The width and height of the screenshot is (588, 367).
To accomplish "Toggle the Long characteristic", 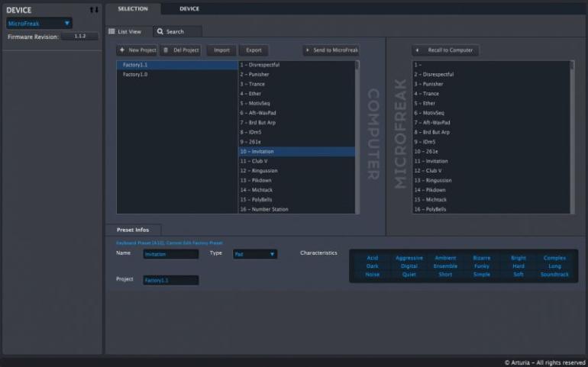I will pos(554,266).
